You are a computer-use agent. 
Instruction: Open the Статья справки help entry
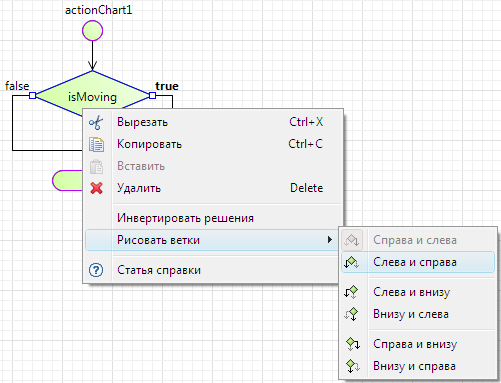[x=213, y=270]
